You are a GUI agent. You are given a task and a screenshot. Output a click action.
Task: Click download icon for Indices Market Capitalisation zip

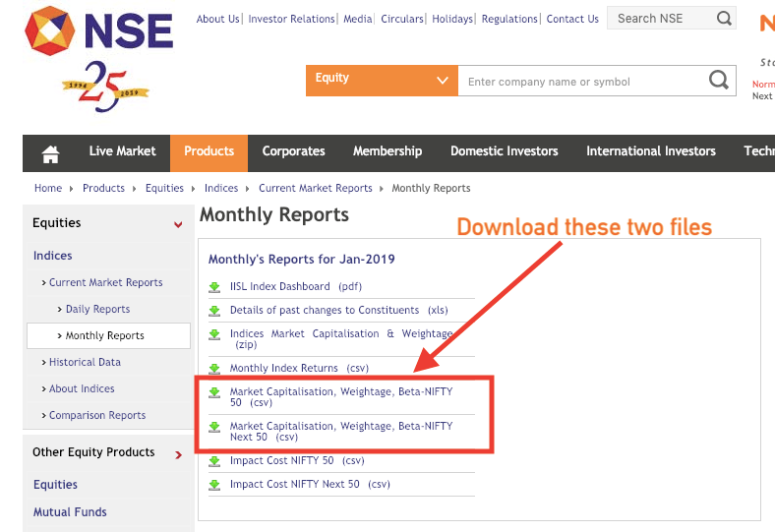coord(214,334)
